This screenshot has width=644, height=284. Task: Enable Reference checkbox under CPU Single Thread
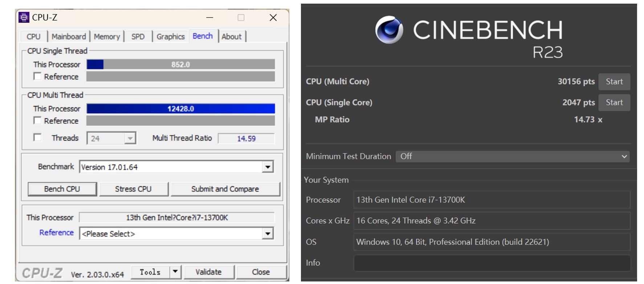(x=37, y=76)
